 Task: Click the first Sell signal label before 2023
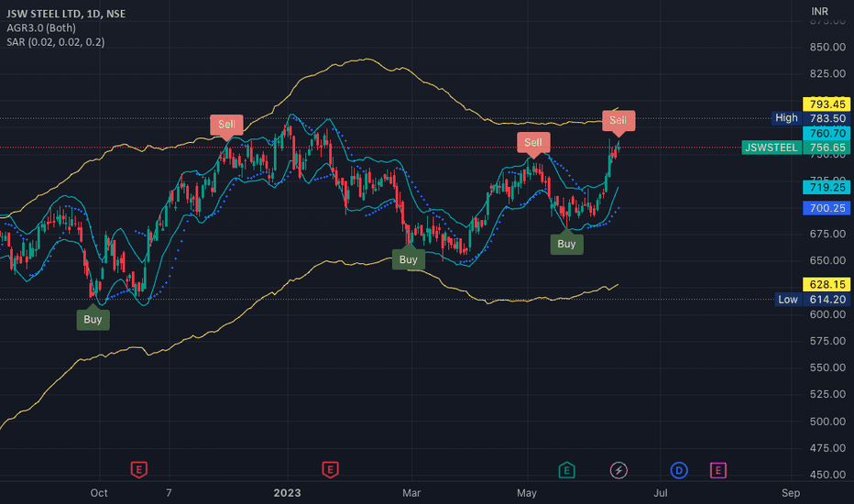[226, 126]
